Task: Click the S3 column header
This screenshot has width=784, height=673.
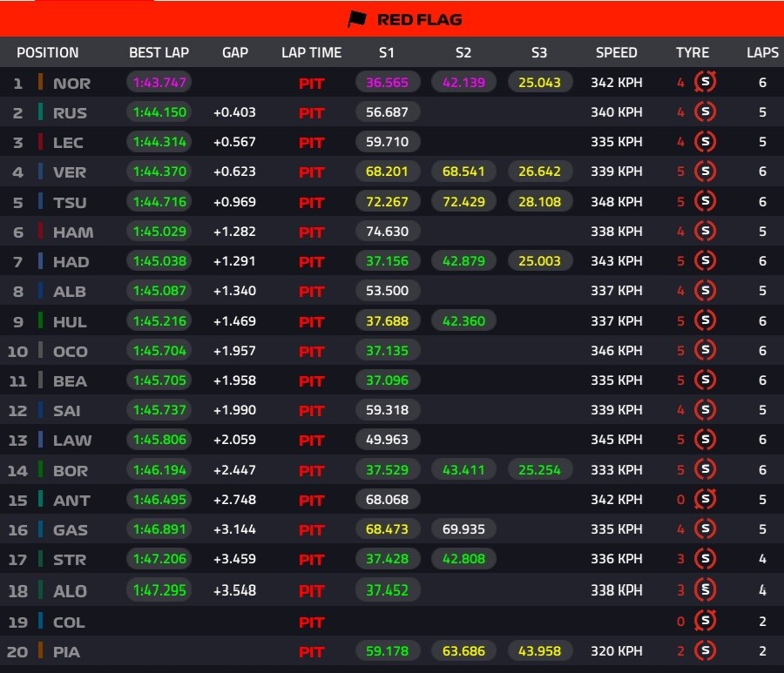Action: coord(539,52)
